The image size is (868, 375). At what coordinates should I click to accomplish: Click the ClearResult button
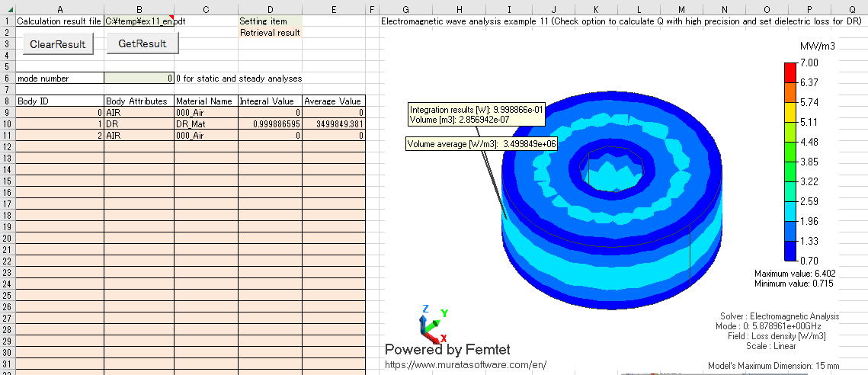pyautogui.click(x=58, y=44)
